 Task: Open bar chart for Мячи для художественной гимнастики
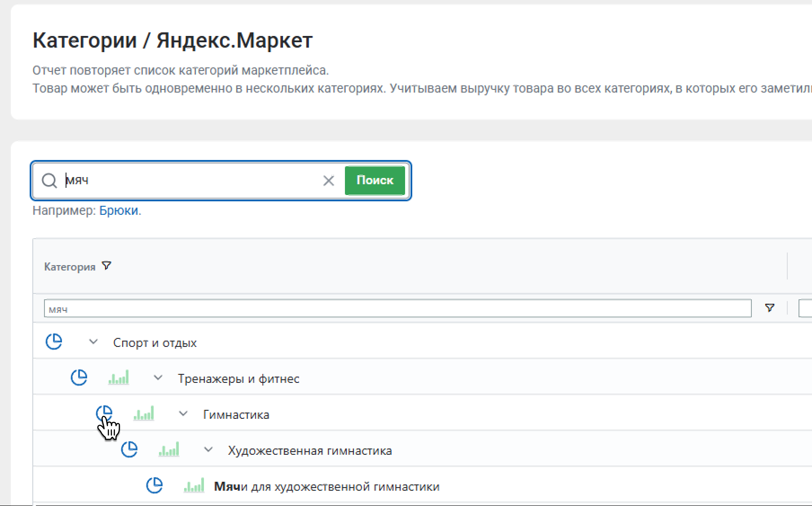[194, 485]
